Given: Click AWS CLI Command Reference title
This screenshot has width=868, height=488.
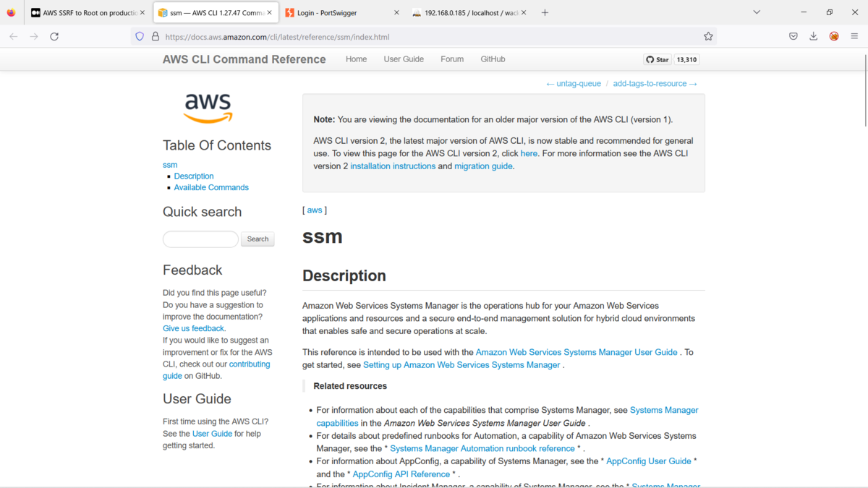Looking at the screenshot, I should click(x=244, y=59).
